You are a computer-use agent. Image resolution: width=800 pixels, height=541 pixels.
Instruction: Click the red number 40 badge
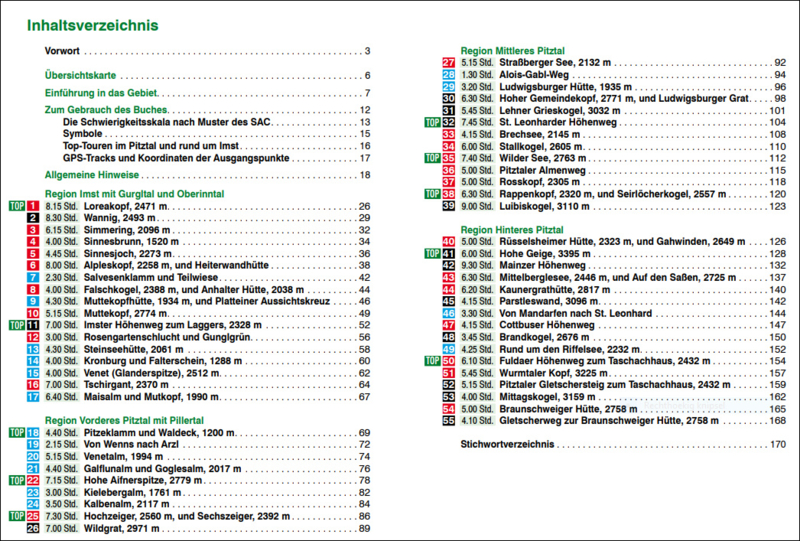(x=448, y=241)
